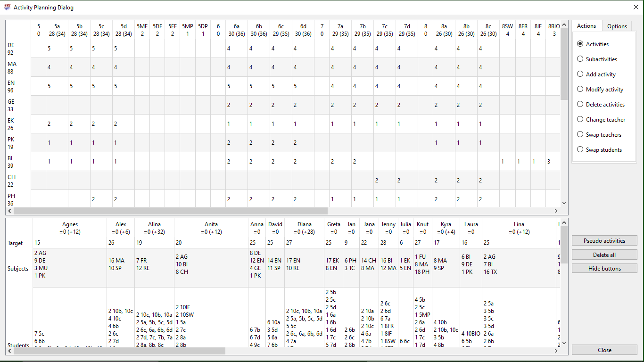The width and height of the screenshot is (644, 362).
Task: Click the Lina teacher column header
Action: (519, 228)
